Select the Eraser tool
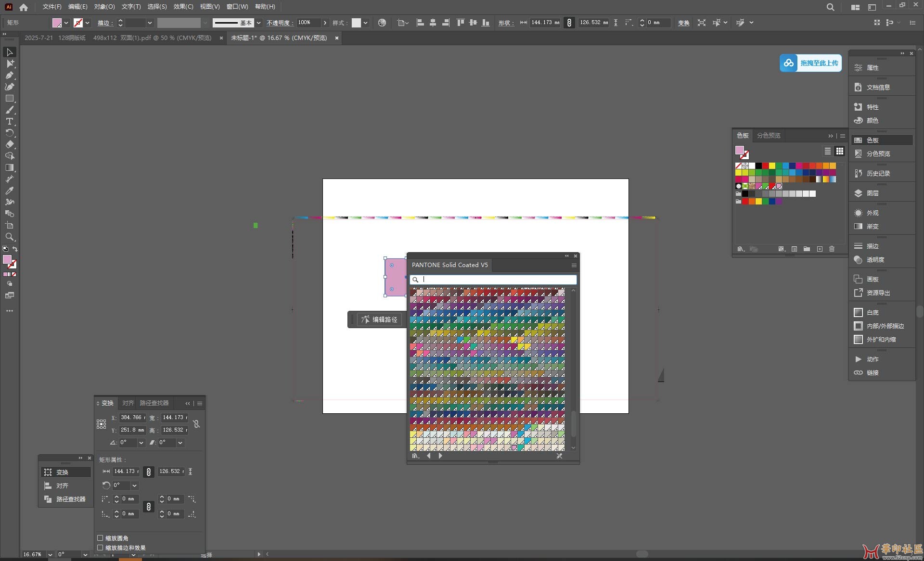 tap(10, 145)
